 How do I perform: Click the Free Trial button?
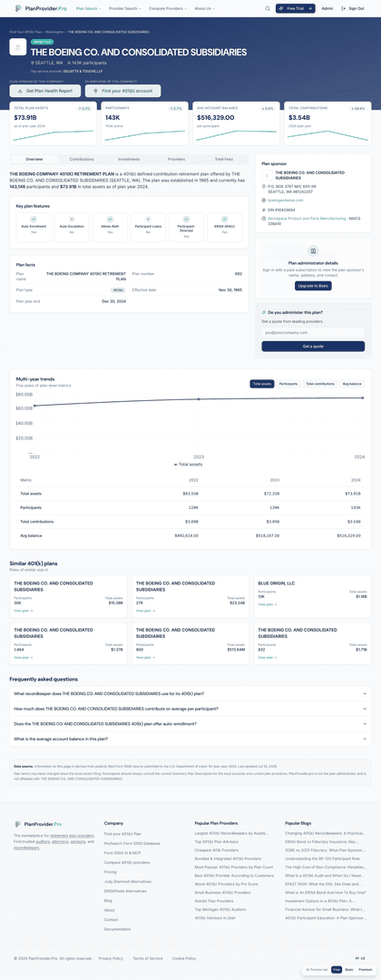pyautogui.click(x=296, y=9)
